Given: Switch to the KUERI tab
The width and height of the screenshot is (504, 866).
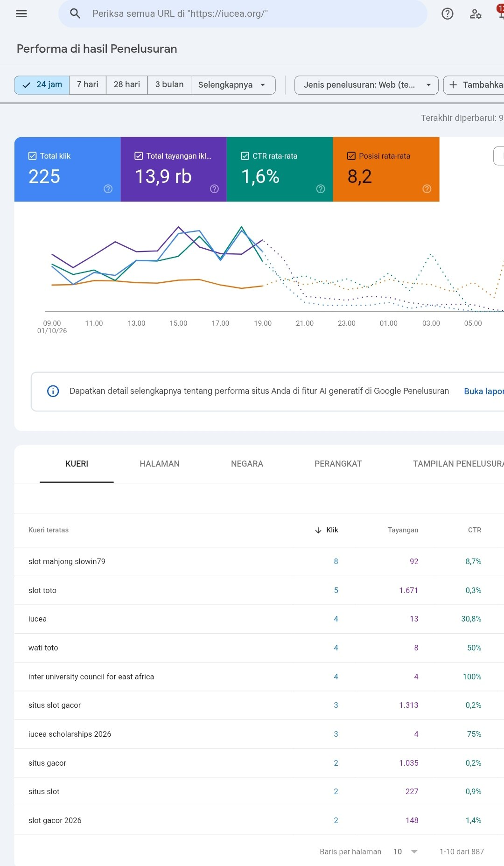Looking at the screenshot, I should (x=77, y=464).
